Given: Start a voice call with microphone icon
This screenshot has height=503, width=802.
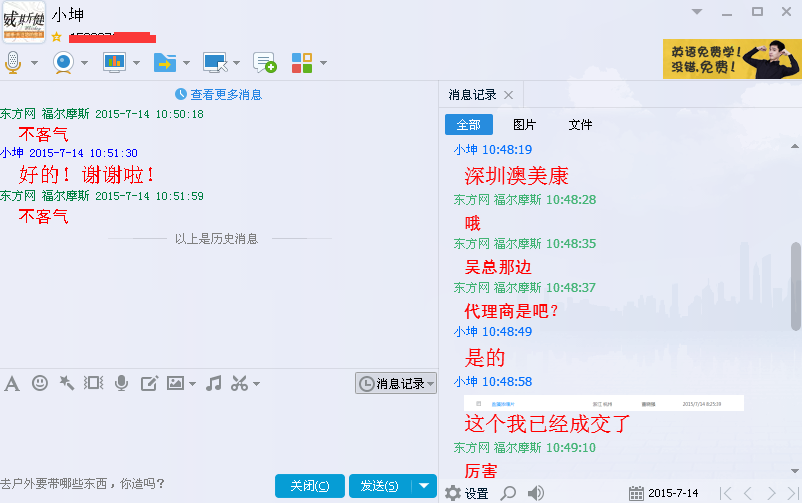Looking at the screenshot, I should (13, 62).
